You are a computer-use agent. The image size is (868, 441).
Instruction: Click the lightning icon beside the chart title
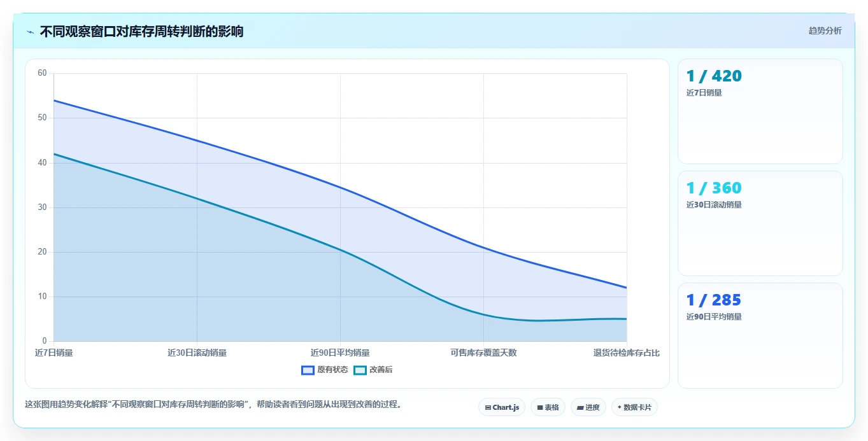coord(30,32)
